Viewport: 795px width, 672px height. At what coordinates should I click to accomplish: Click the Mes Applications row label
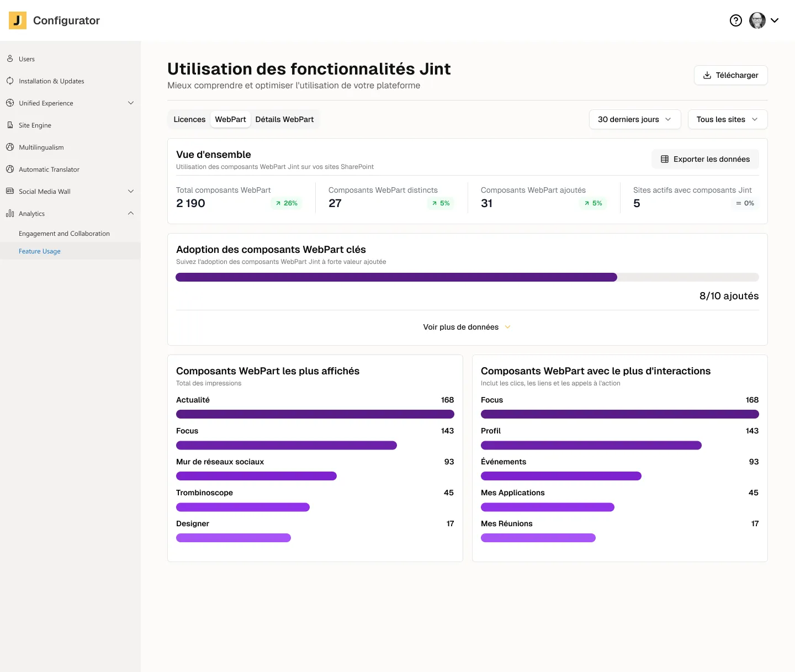(x=513, y=493)
